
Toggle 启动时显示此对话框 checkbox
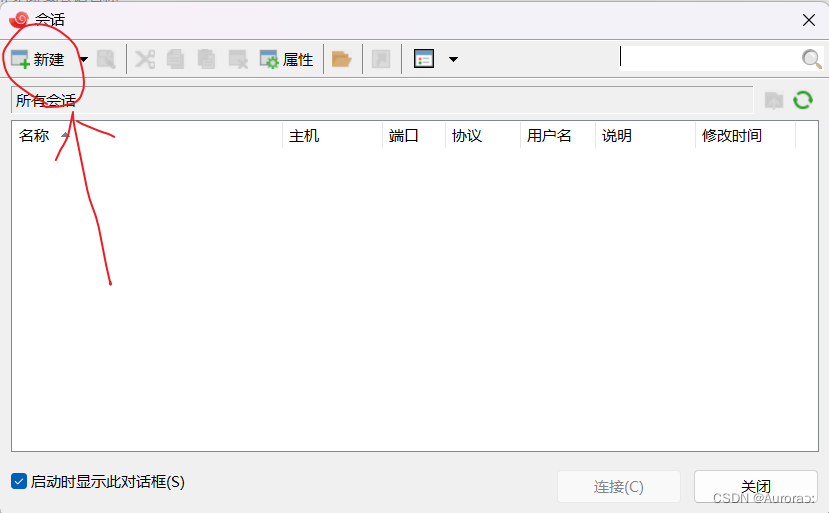[19, 481]
